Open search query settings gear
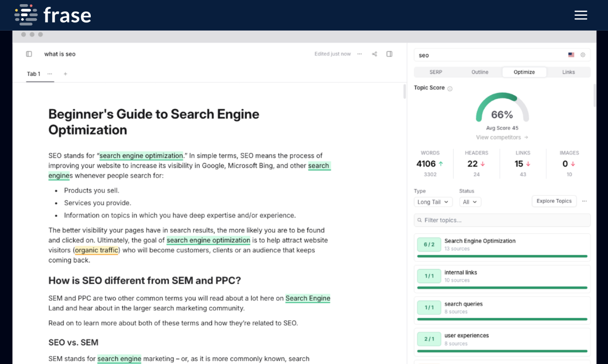 pos(583,55)
